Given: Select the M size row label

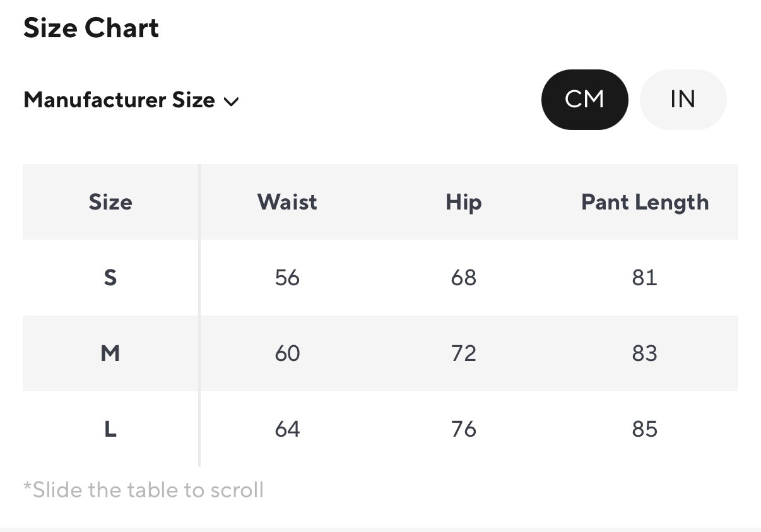Looking at the screenshot, I should pyautogui.click(x=110, y=353).
